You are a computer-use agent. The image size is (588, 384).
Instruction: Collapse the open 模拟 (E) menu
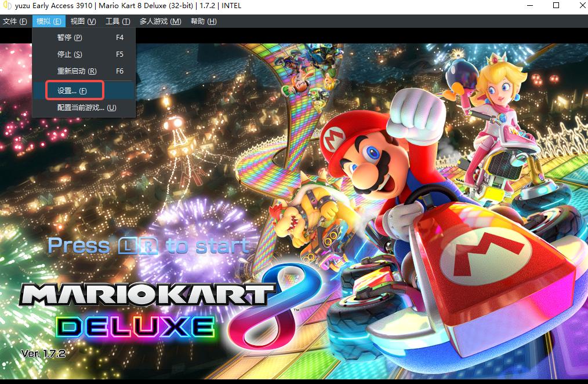(x=49, y=21)
